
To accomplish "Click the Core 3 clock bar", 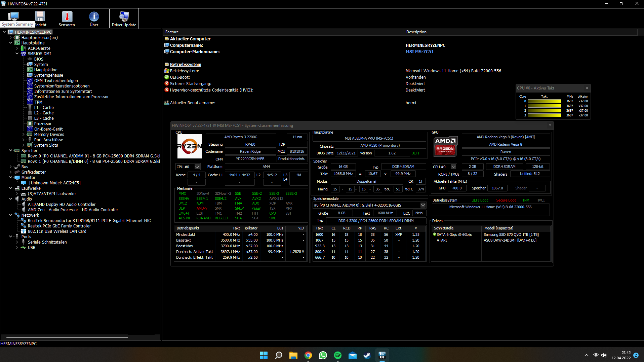I will [544, 115].
